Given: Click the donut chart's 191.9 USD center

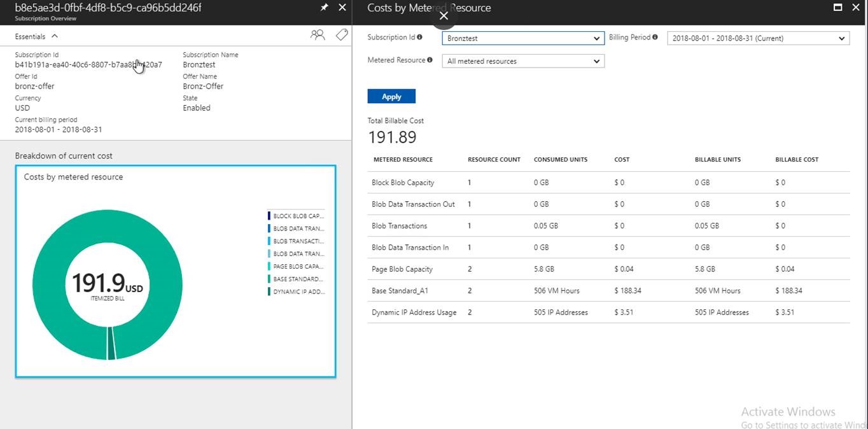Looking at the screenshot, I should [107, 284].
